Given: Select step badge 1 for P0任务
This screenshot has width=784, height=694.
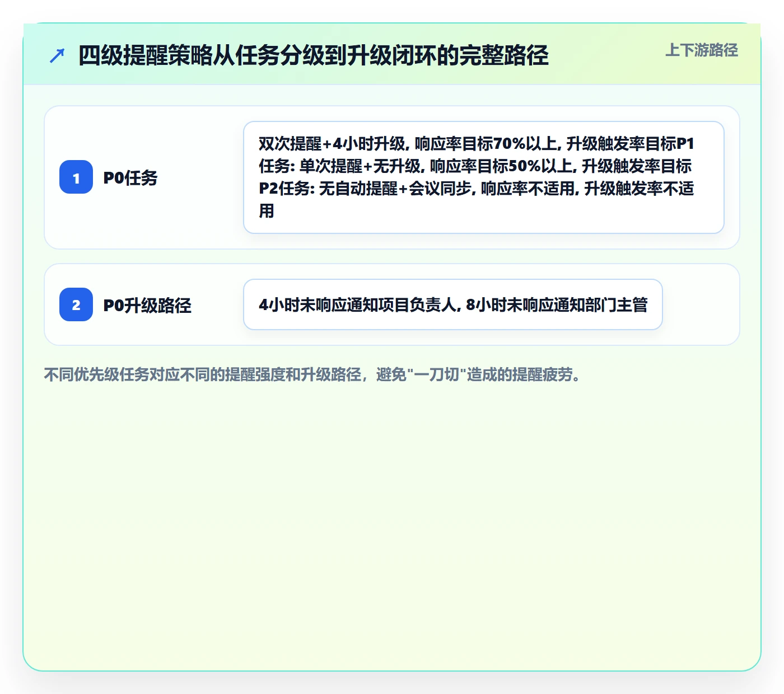Looking at the screenshot, I should [x=76, y=177].
